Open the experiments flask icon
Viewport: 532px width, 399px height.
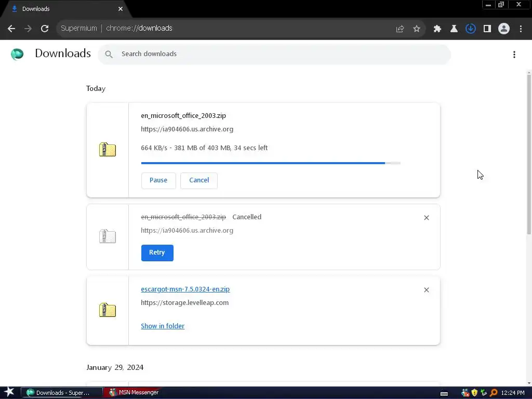[454, 29]
